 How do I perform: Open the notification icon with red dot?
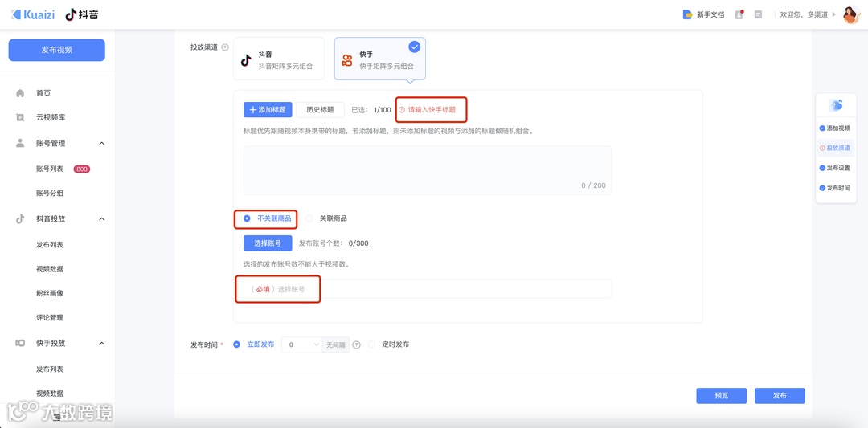pyautogui.click(x=739, y=15)
